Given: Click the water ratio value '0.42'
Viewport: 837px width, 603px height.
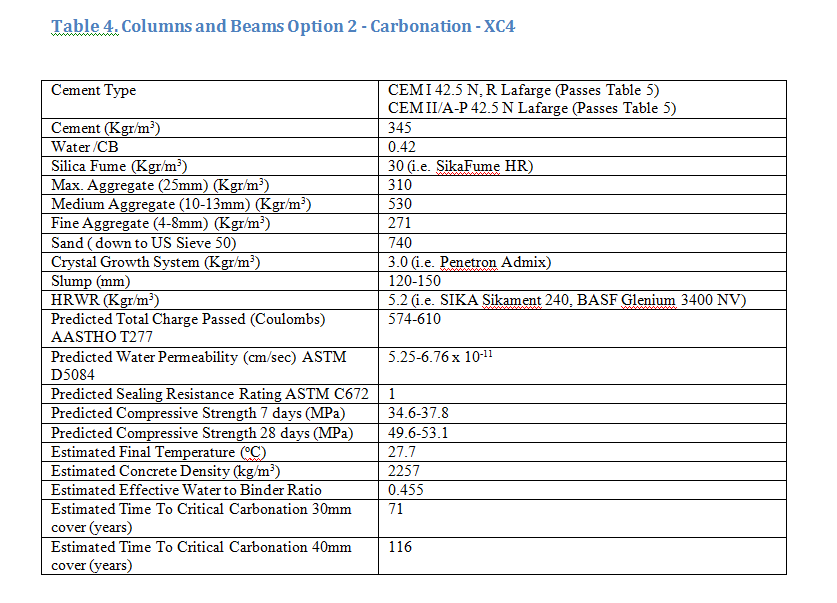Looking at the screenshot, I should coord(401,147).
